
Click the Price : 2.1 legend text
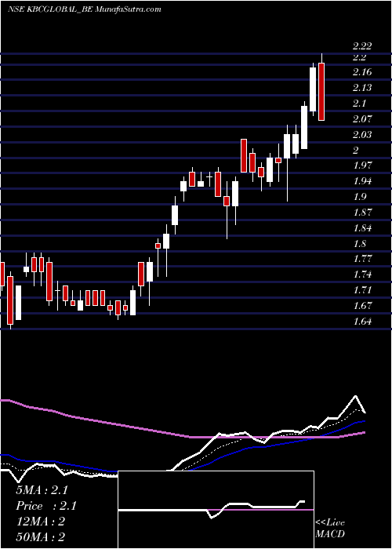point(46,506)
